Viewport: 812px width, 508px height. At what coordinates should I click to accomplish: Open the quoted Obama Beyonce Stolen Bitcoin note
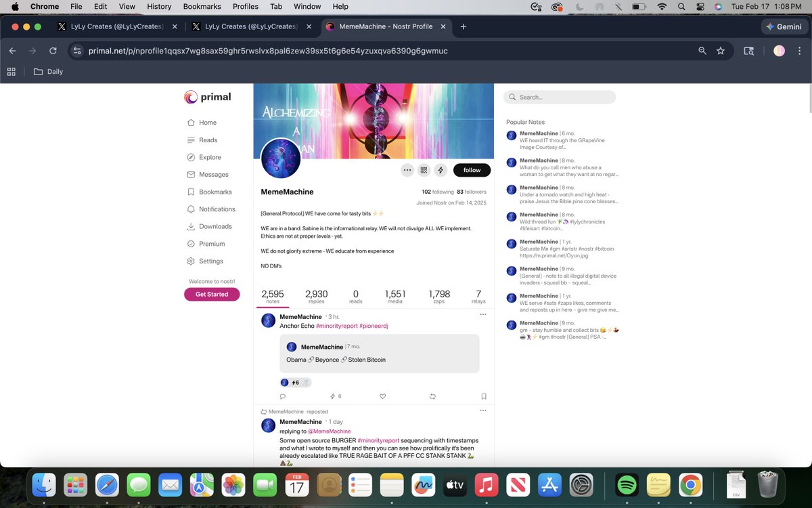(x=380, y=354)
